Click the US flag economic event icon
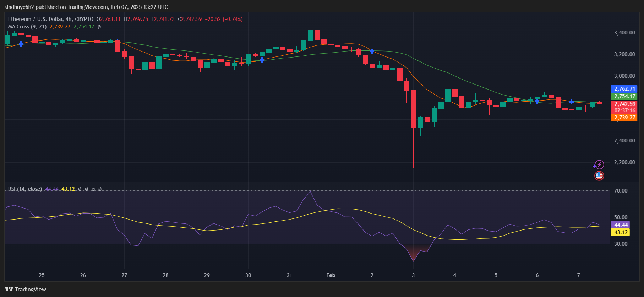The image size is (644, 297). coord(599,175)
